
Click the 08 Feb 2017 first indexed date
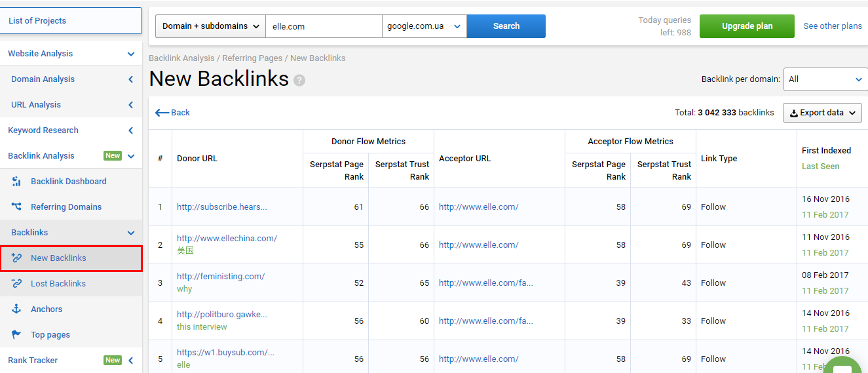click(825, 275)
